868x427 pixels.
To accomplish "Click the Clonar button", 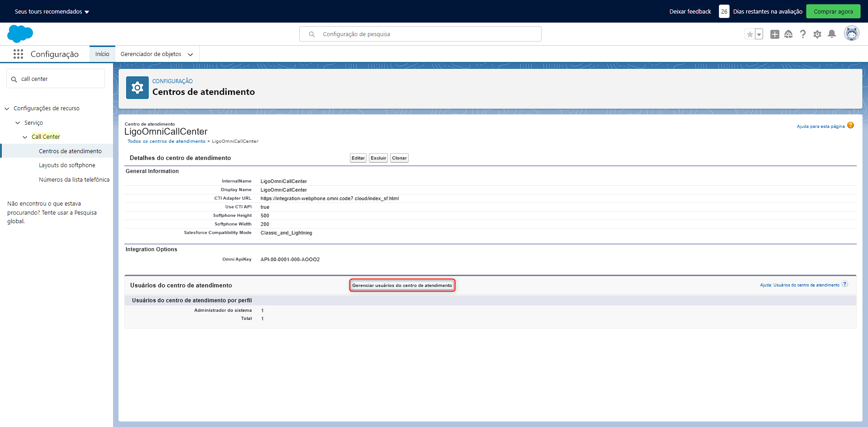I will click(x=399, y=158).
